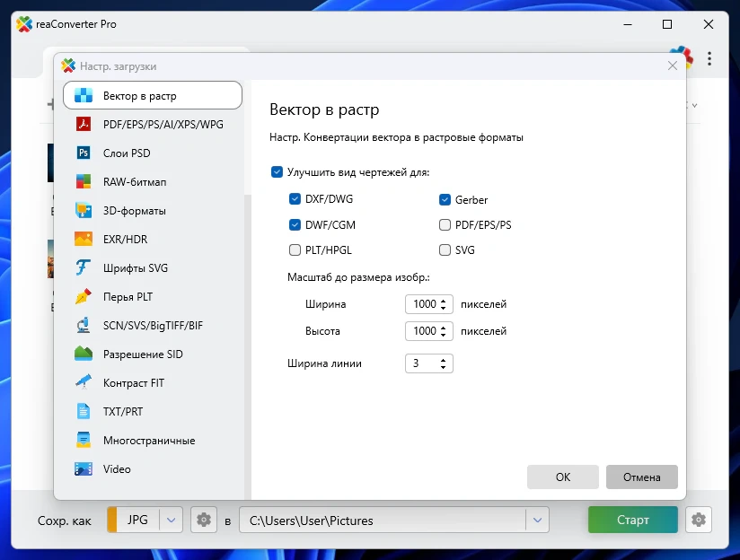Click the Ширина линии spinner arrows

443,363
